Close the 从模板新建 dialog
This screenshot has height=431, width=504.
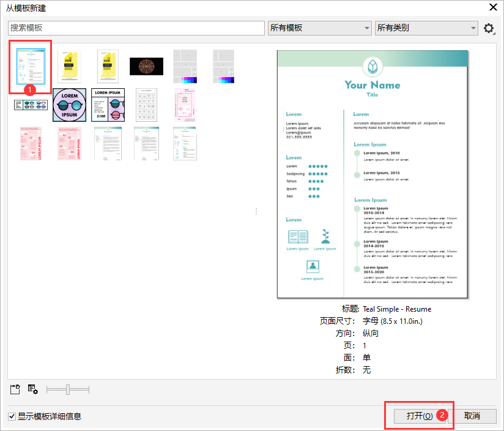[x=493, y=7]
